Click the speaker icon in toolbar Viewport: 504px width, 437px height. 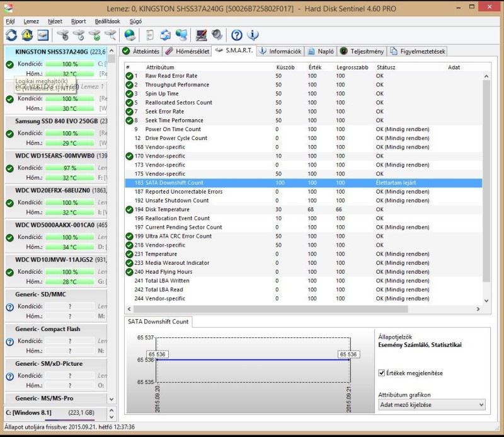tap(217, 35)
